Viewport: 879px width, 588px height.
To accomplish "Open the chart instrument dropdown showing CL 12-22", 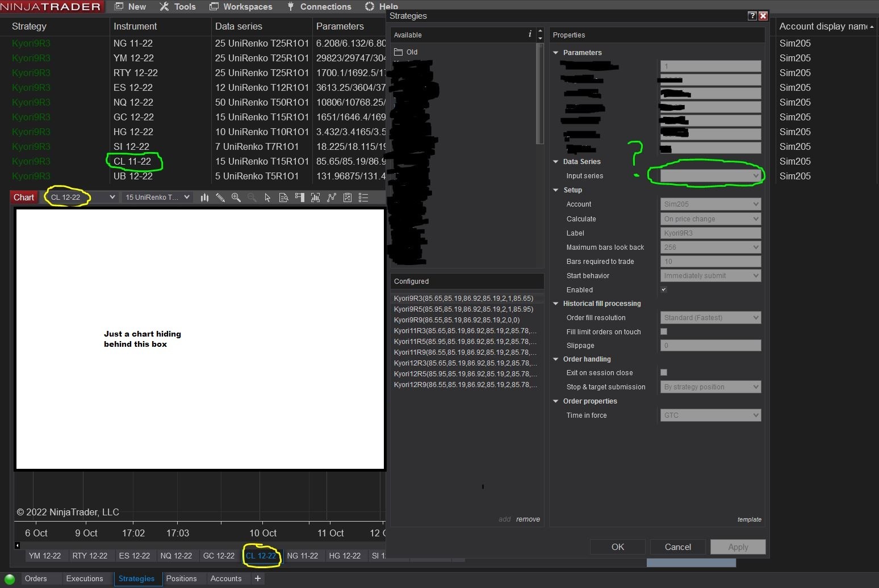I will (82, 198).
